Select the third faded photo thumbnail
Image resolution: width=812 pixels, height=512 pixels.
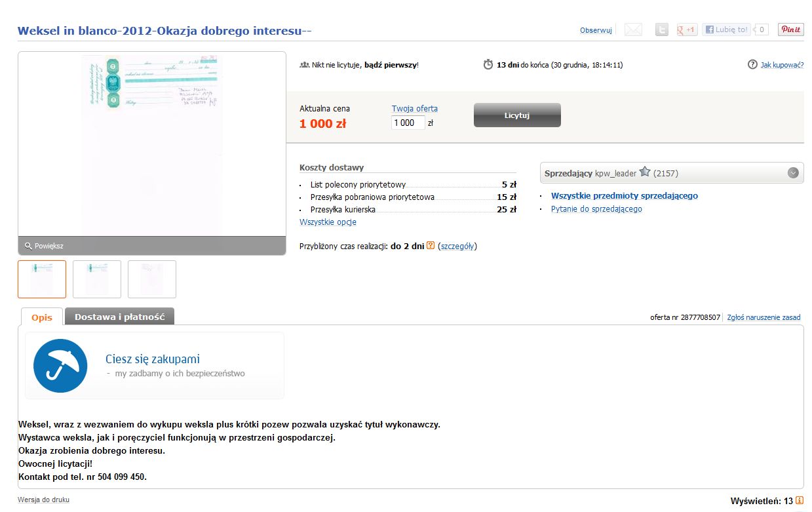(x=152, y=279)
